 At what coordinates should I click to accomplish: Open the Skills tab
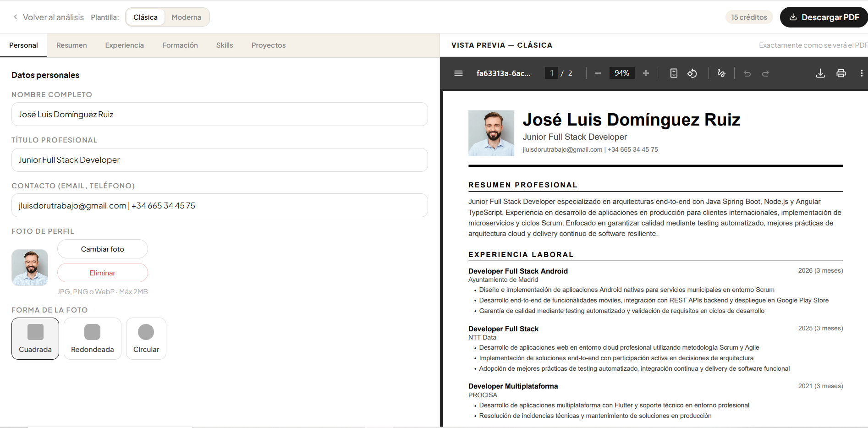(x=225, y=45)
